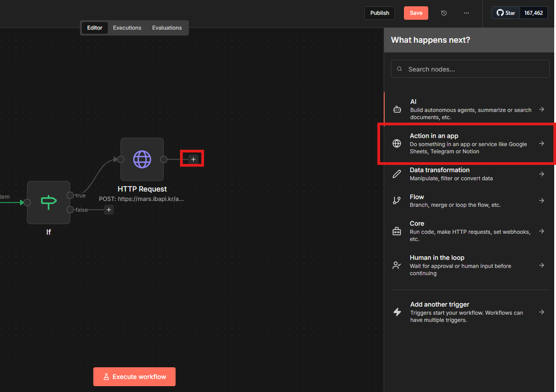This screenshot has width=556, height=392.
Task: Open the three-dot more options menu
Action: click(466, 13)
